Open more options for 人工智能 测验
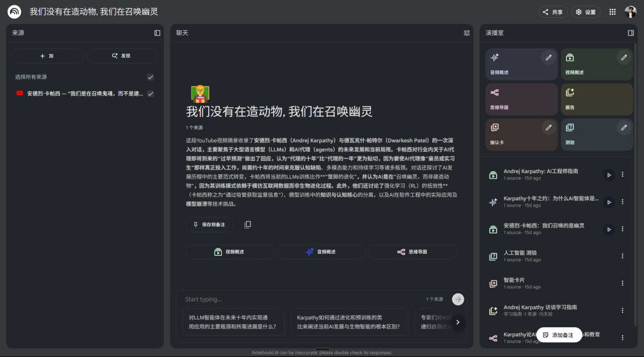 (623, 256)
